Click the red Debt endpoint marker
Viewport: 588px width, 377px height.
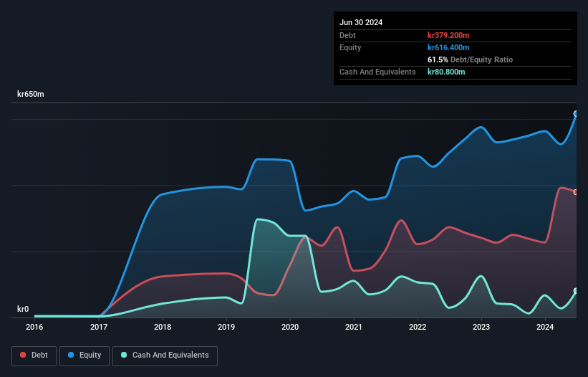(x=576, y=192)
